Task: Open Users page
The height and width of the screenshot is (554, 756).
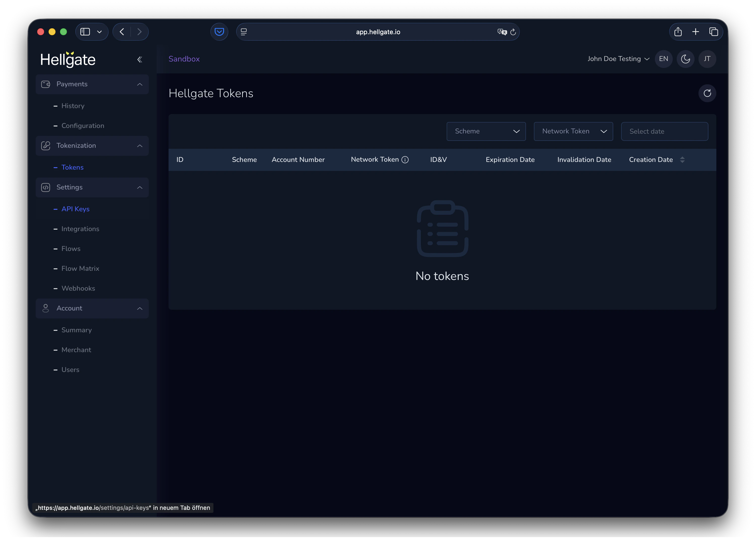Action: [x=70, y=369]
